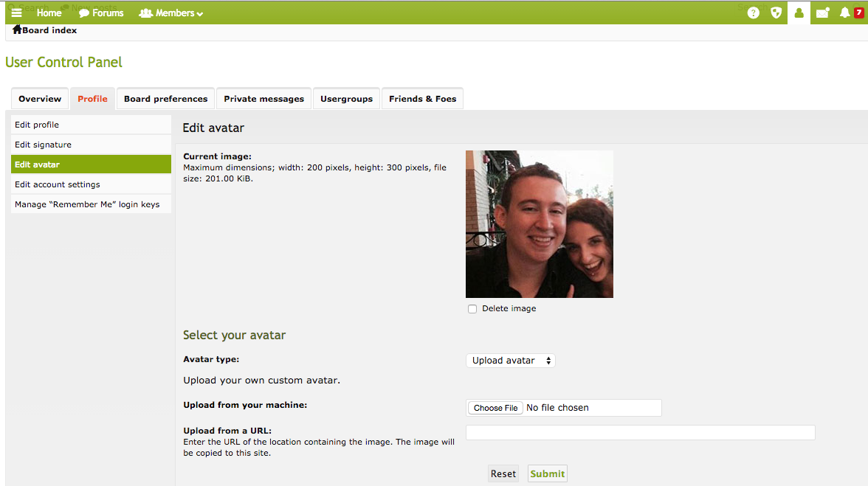
Task: Click the Board index home icon
Action: tap(17, 30)
